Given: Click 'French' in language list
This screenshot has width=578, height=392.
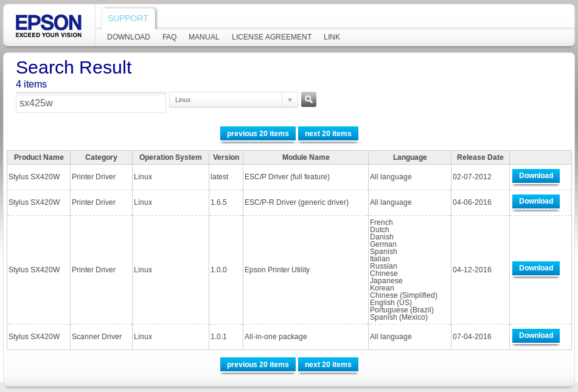Looking at the screenshot, I should pyautogui.click(x=381, y=222).
